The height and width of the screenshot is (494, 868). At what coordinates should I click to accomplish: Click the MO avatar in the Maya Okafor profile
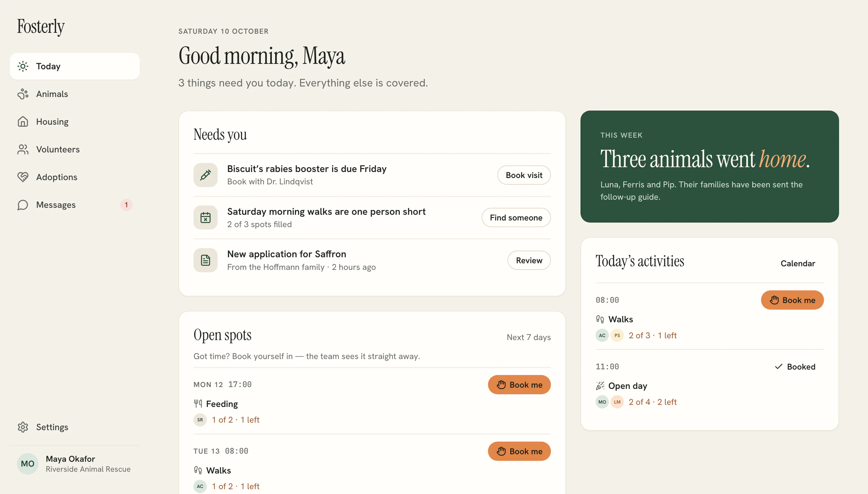pyautogui.click(x=27, y=464)
